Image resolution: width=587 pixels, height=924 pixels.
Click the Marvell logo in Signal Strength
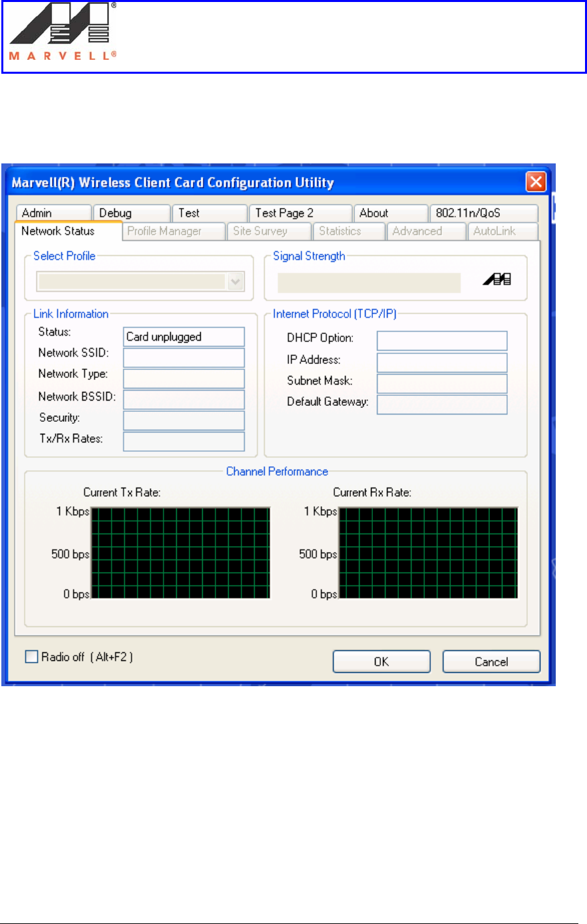pyautogui.click(x=497, y=280)
